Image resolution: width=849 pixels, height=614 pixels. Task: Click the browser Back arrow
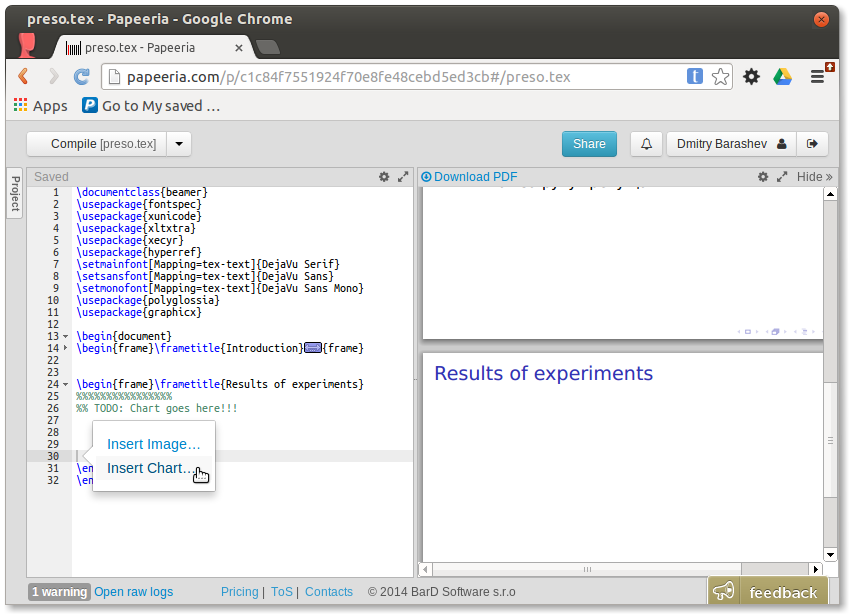23,76
